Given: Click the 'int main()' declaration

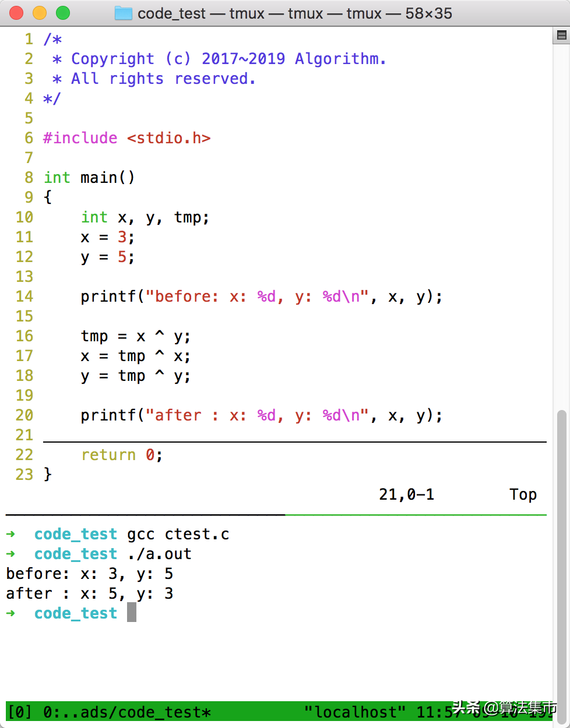Looking at the screenshot, I should pos(89,178).
